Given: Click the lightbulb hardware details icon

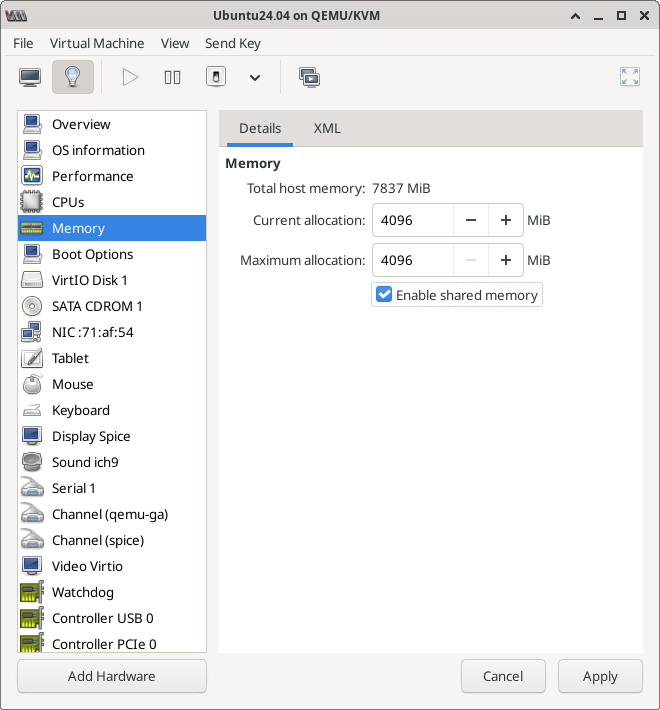Looking at the screenshot, I should tap(72, 77).
